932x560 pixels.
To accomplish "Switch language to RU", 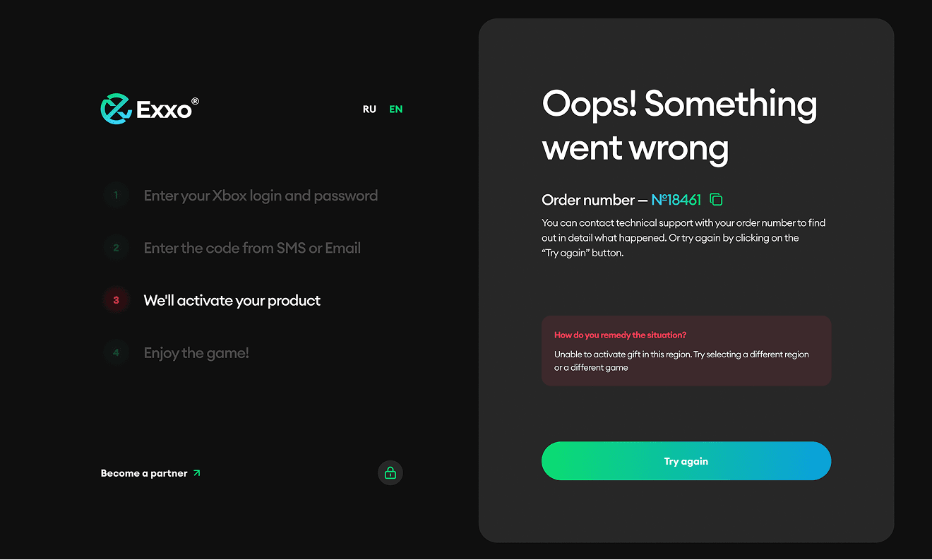I will pos(369,109).
